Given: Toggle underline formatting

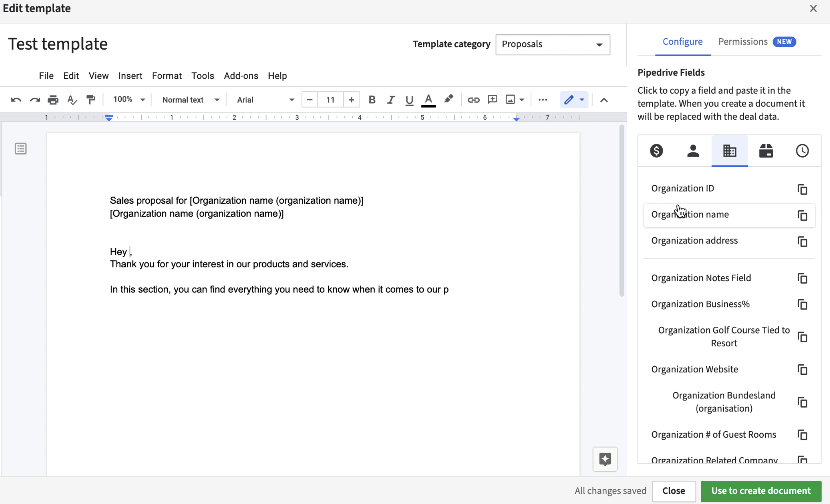Looking at the screenshot, I should click(x=409, y=100).
